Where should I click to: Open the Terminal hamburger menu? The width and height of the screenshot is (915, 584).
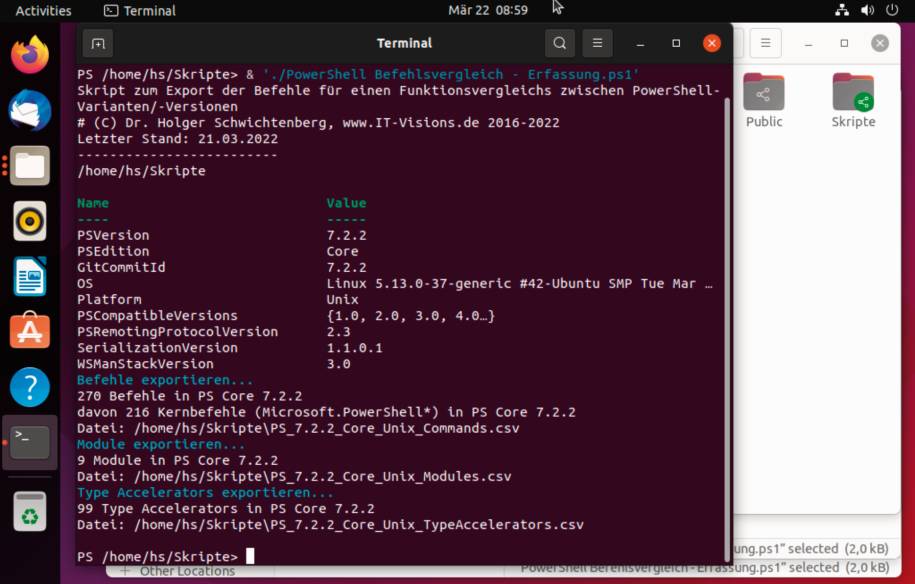[597, 43]
